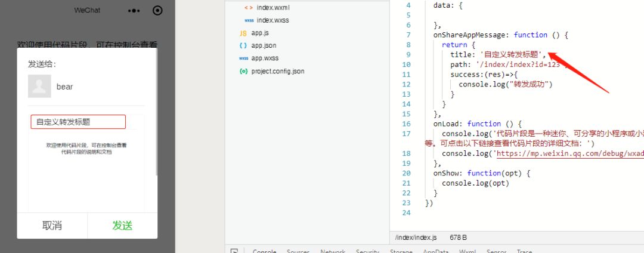Screen dimensions: 644x253
Task: Click the WeChat title in simulator header
Action: click(87, 10)
